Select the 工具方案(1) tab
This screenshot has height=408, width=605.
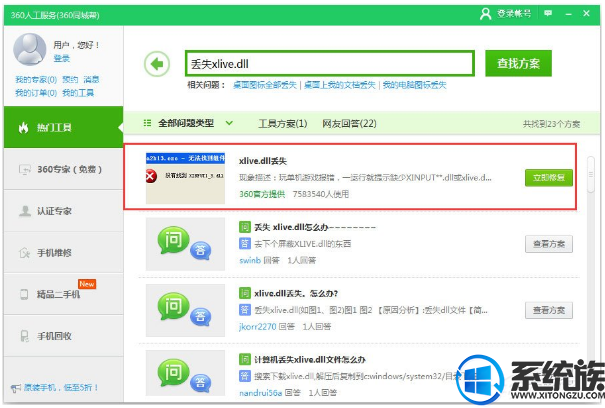pyautogui.click(x=283, y=124)
